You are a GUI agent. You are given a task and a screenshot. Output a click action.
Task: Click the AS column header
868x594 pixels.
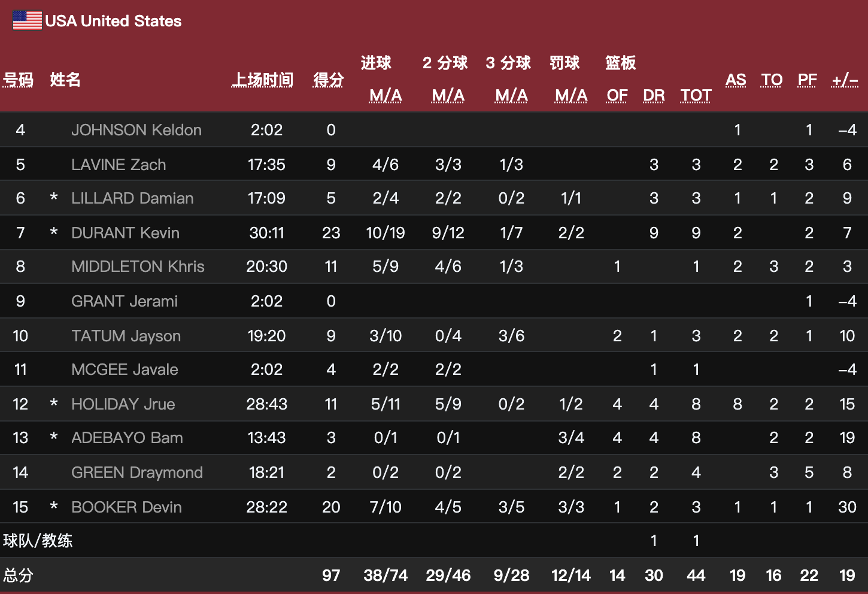(x=736, y=80)
